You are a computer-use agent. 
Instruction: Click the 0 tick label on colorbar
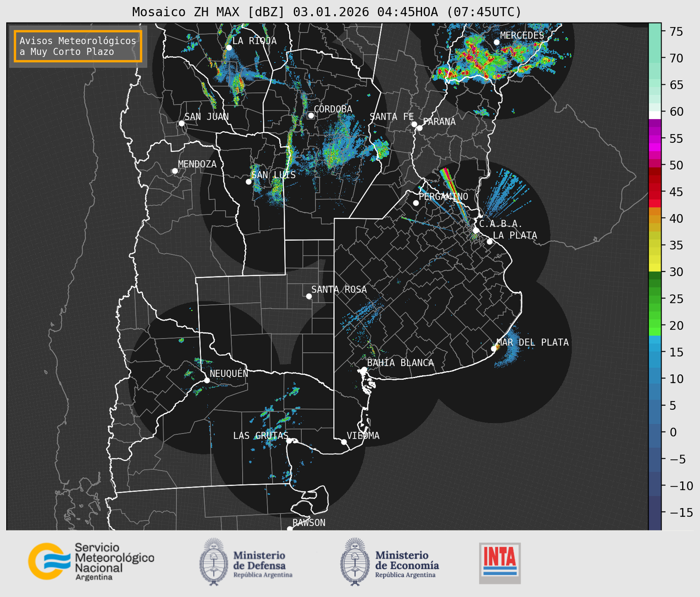673,432
